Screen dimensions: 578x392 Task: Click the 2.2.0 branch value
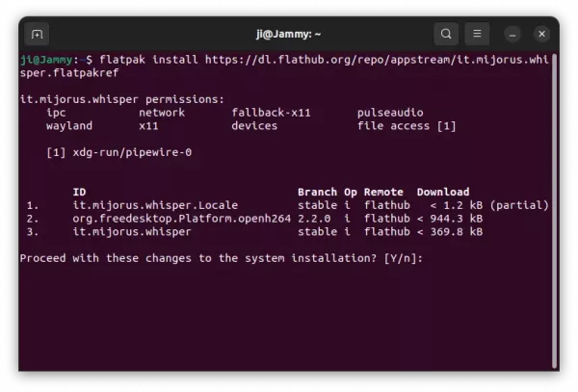[314, 219]
